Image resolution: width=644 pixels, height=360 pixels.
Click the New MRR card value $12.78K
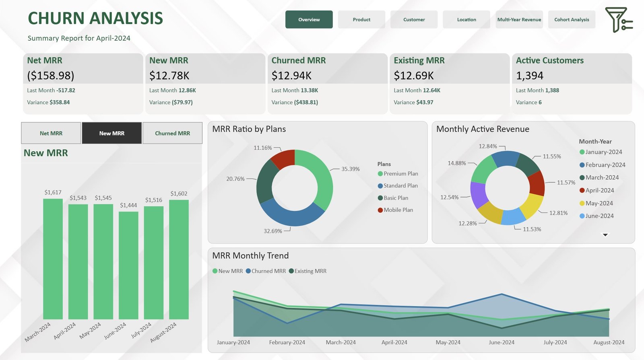[x=169, y=76]
